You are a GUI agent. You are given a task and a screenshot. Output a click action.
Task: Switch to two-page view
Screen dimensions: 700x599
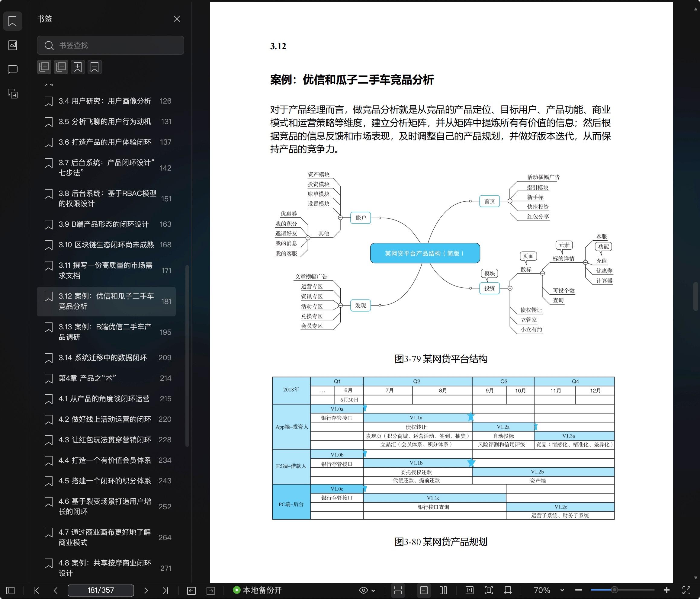(x=443, y=591)
